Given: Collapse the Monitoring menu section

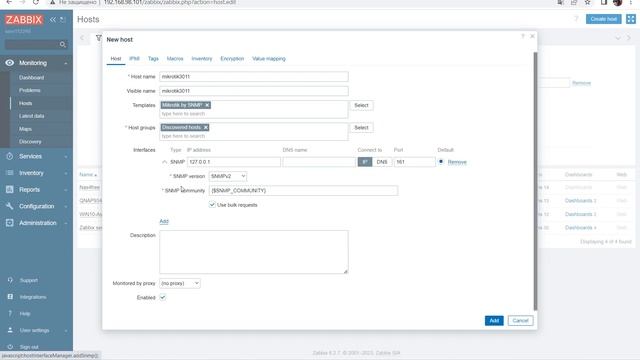Looking at the screenshot, I should [x=66, y=63].
